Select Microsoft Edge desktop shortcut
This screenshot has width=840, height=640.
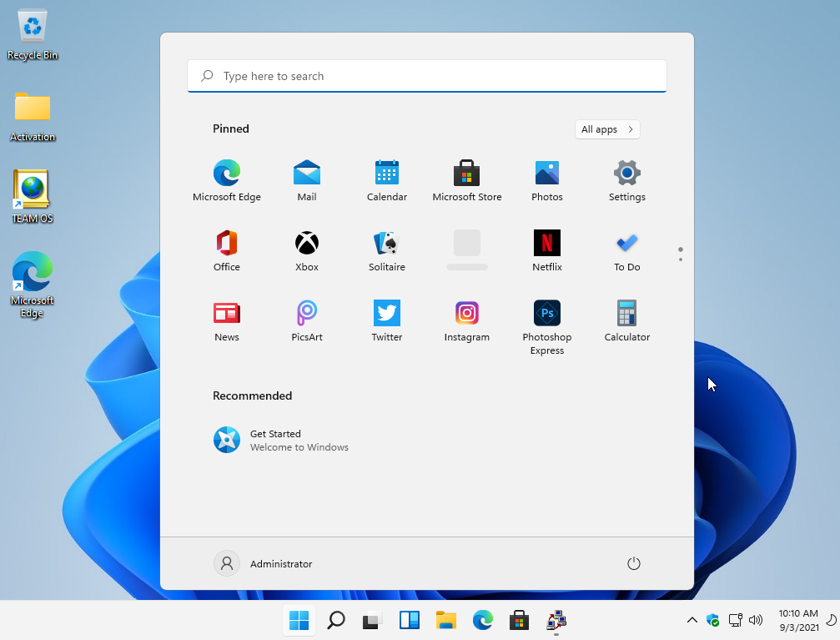[x=33, y=285]
